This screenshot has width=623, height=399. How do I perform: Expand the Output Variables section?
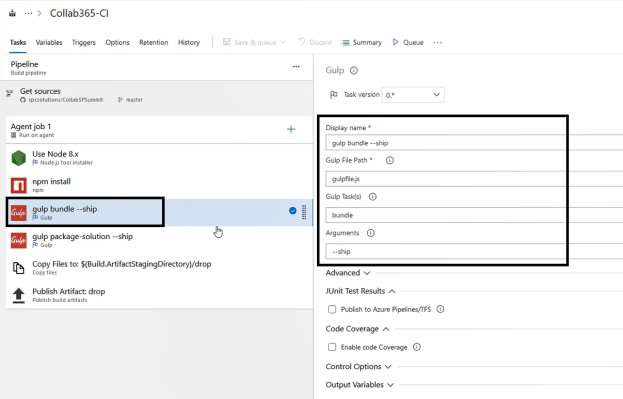[360, 385]
